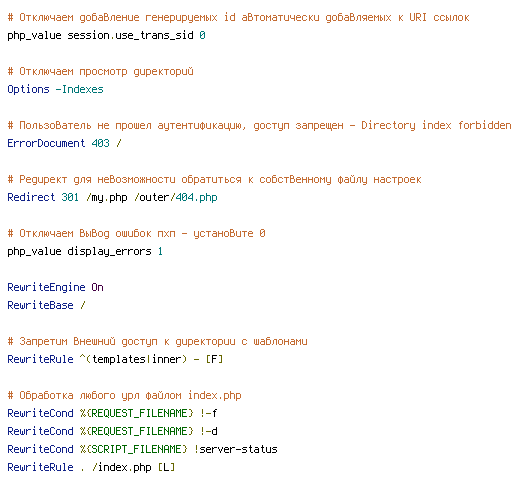
Task: Click the ErrorDocument directive
Action: 46,143
